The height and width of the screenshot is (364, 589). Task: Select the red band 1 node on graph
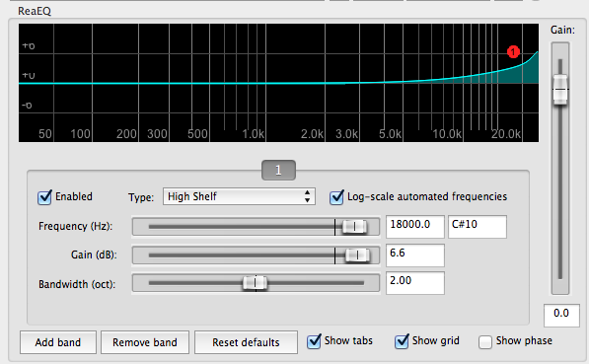(513, 52)
